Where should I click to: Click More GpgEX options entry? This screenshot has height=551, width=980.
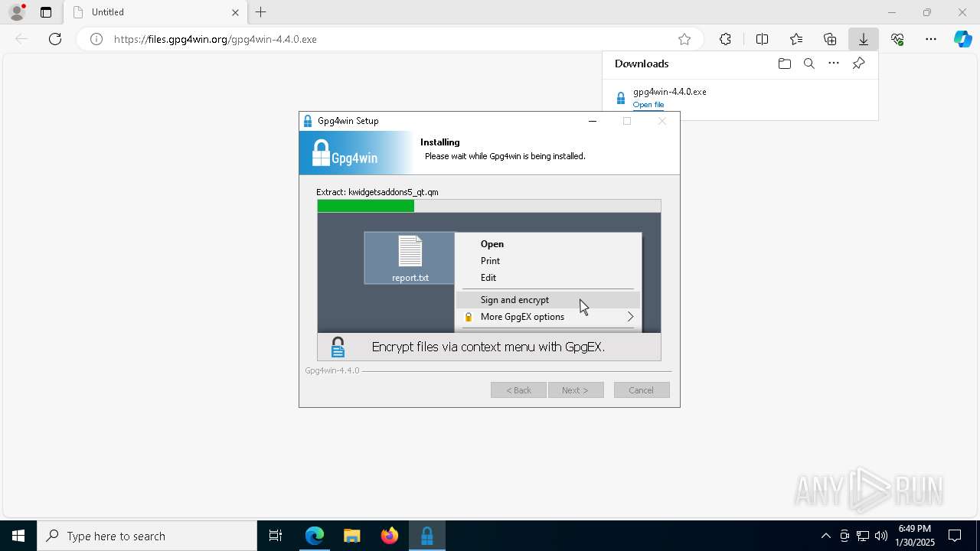point(548,317)
